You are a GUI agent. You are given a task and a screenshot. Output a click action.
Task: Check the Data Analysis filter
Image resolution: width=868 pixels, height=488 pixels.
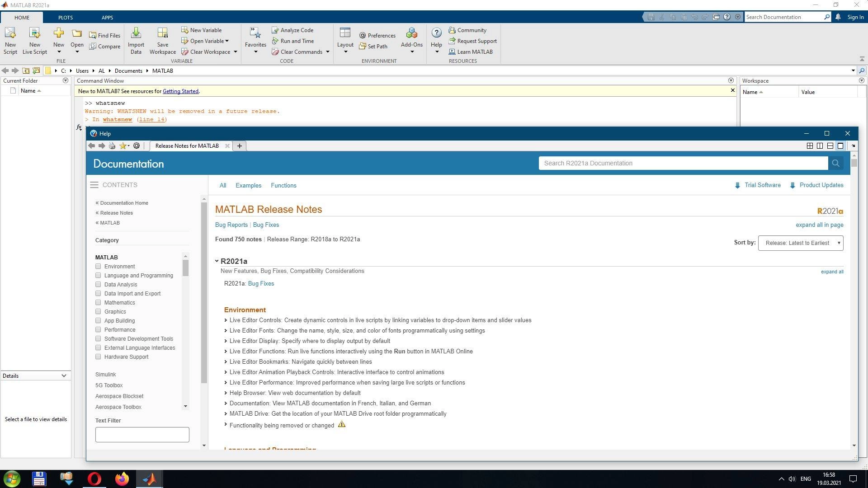(98, 284)
